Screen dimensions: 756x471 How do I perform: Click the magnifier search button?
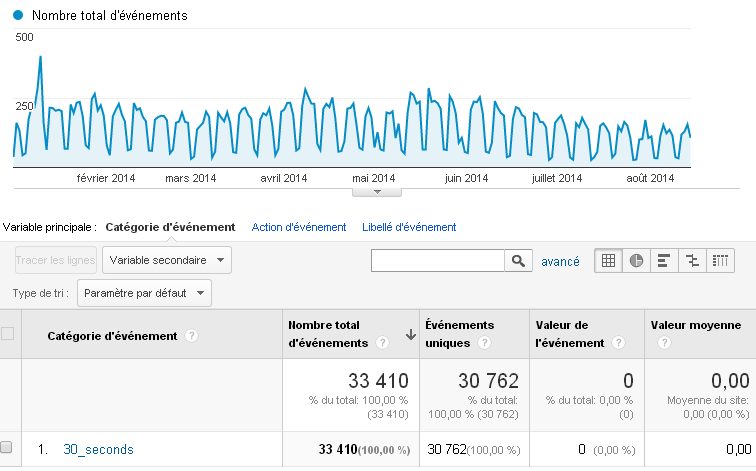tap(518, 261)
